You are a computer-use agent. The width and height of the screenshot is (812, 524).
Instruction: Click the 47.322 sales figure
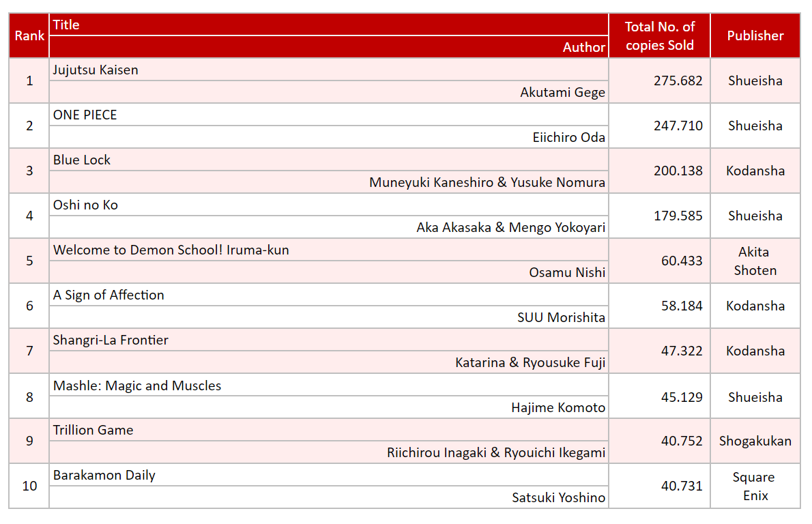(682, 351)
